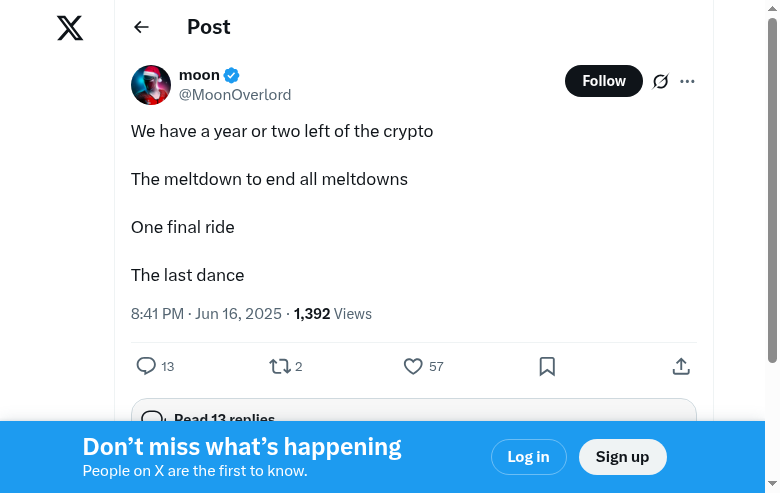Click the moon display name
This screenshot has height=493, width=780.
coord(199,75)
